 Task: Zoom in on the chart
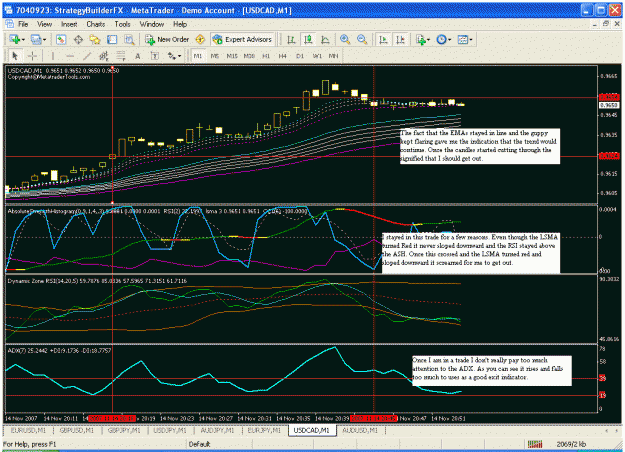[345, 39]
